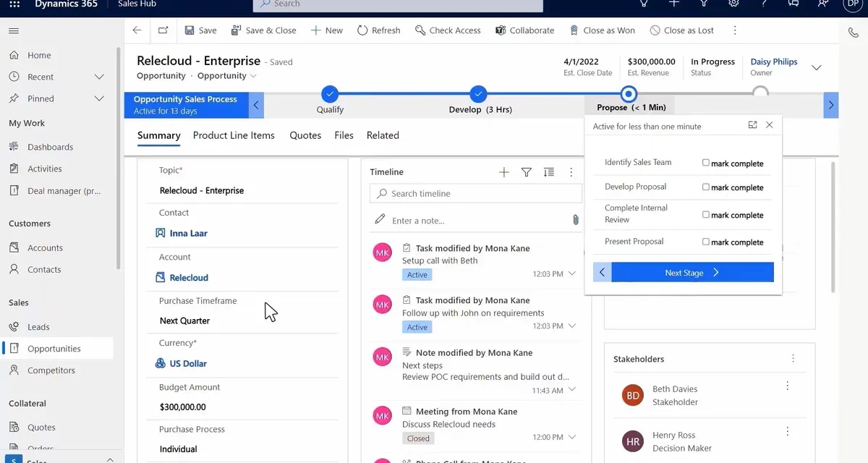868x463 pixels.
Task: Open more options for Henry Ross
Action: [x=788, y=432]
